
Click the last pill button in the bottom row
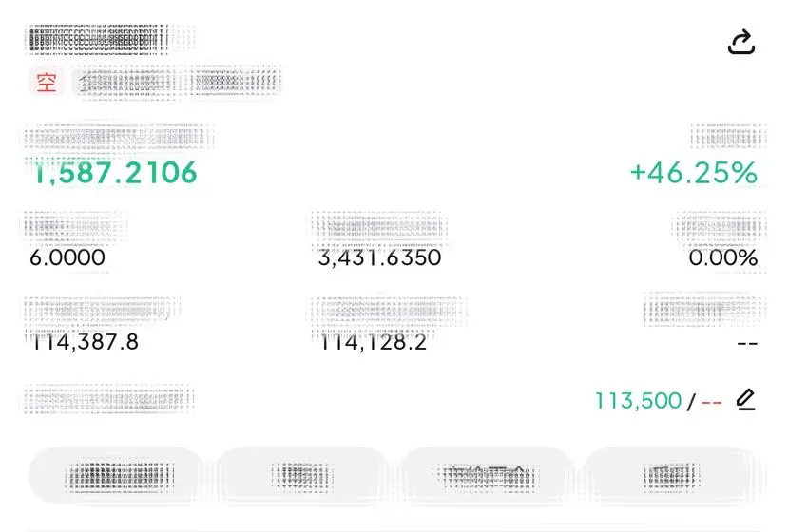click(672, 475)
